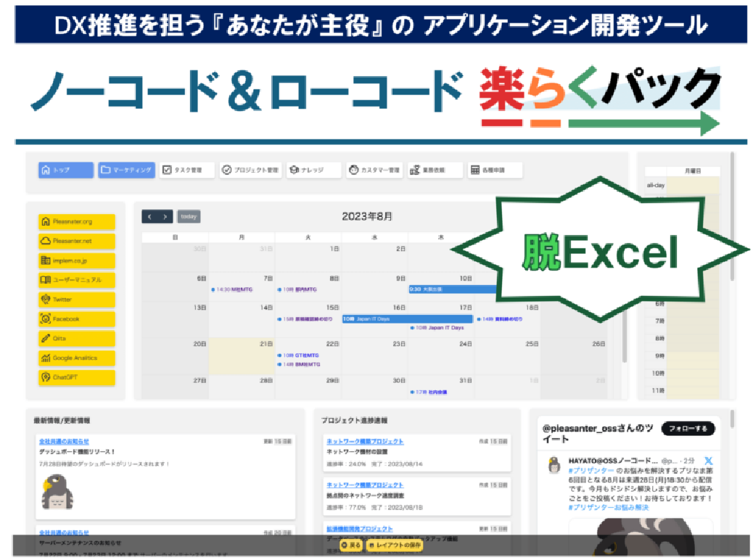Click the #プリザンター hashtag in the tweet
Image resolution: width=753 pixels, height=560 pixels.
pyautogui.click(x=591, y=471)
